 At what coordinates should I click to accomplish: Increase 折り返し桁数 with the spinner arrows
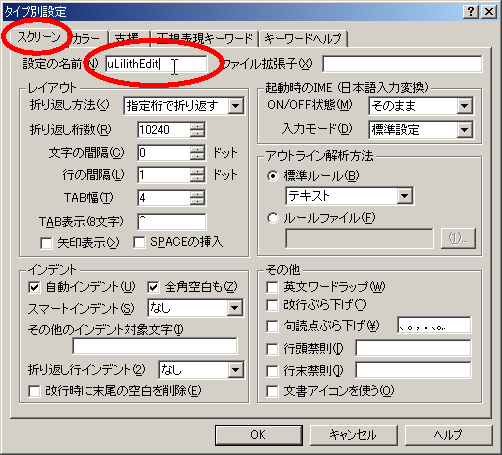tap(197, 126)
